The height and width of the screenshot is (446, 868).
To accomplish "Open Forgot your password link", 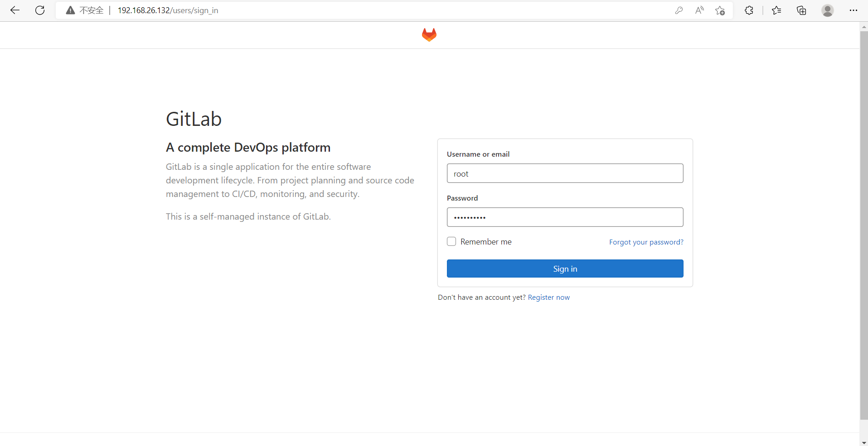I will click(646, 242).
